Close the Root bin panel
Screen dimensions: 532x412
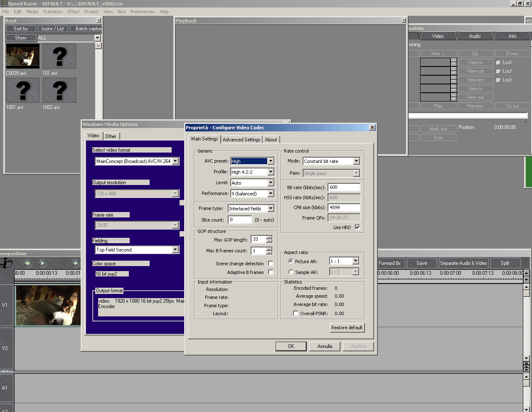[99, 20]
